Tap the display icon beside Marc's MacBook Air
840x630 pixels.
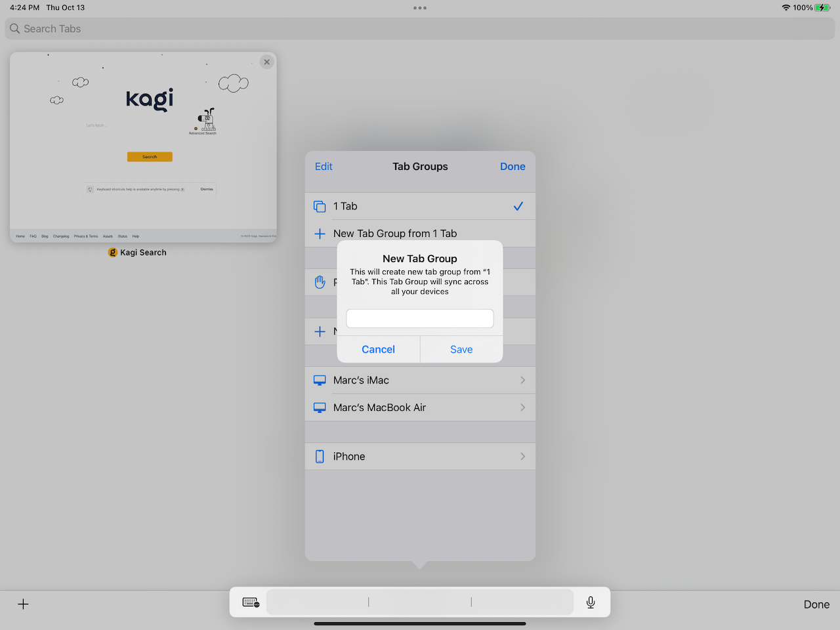(320, 407)
